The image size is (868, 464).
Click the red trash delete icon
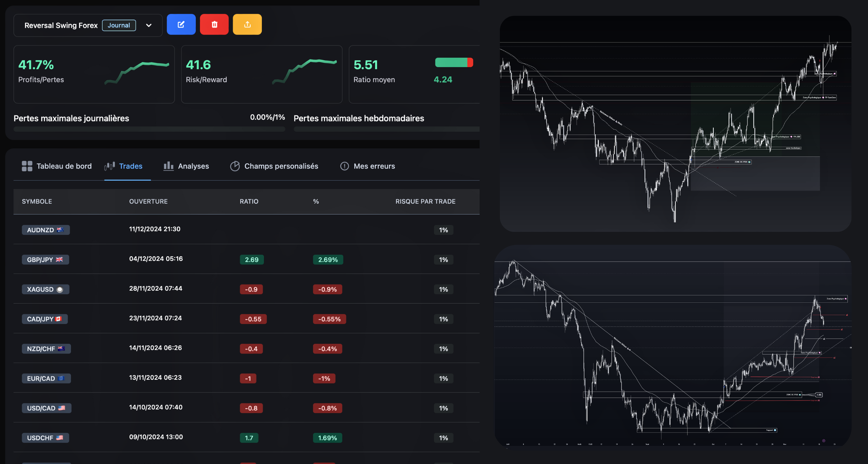(x=214, y=24)
